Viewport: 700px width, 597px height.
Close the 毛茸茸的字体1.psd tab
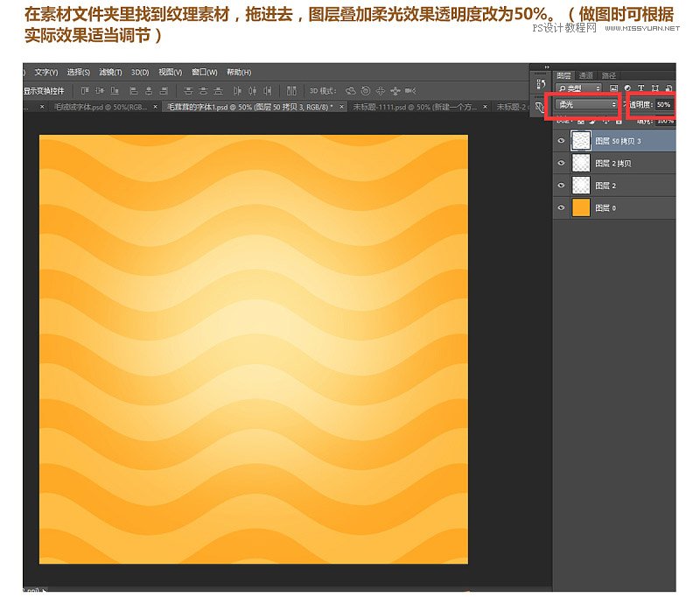341,107
